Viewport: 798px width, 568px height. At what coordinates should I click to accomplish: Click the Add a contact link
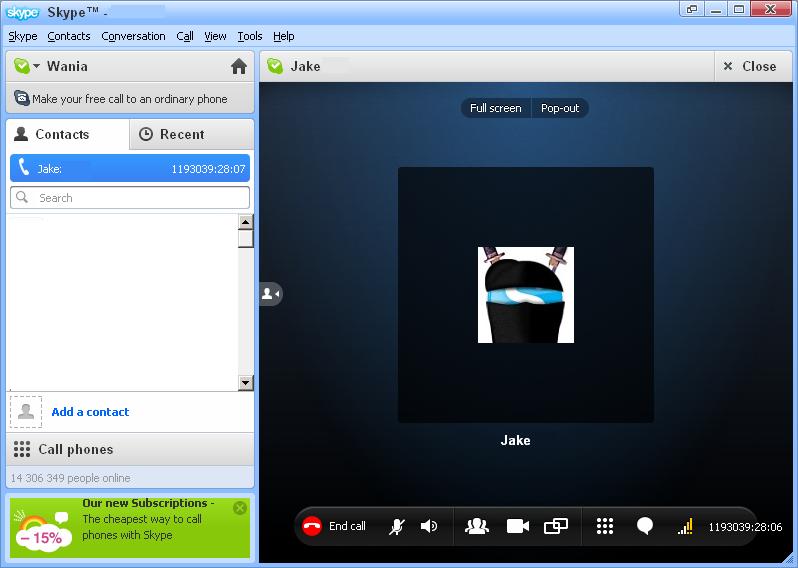(x=90, y=412)
